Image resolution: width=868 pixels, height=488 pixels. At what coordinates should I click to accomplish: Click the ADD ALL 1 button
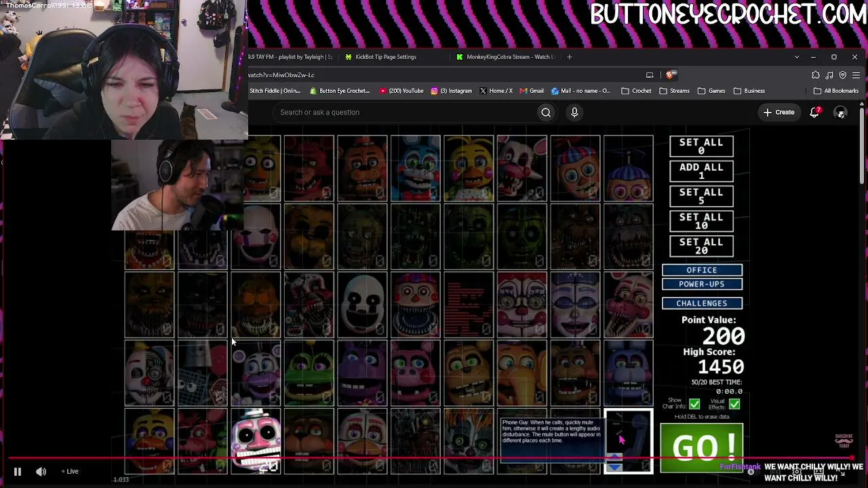[701, 171]
